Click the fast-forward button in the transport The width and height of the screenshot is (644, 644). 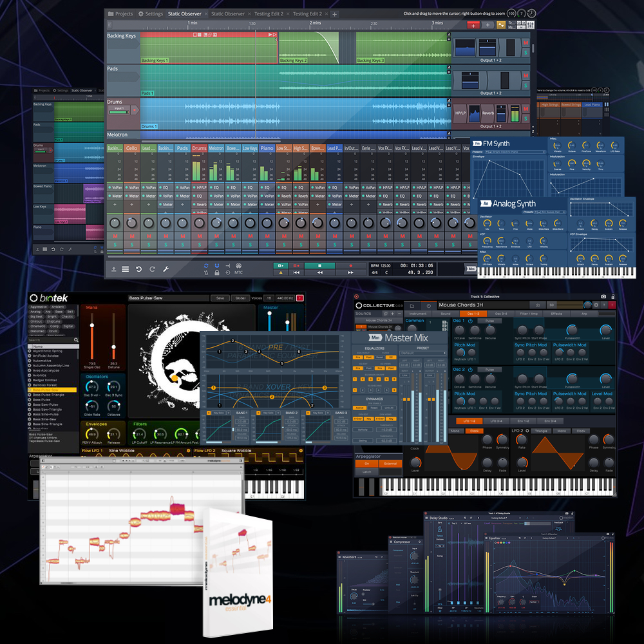pyautogui.click(x=350, y=272)
